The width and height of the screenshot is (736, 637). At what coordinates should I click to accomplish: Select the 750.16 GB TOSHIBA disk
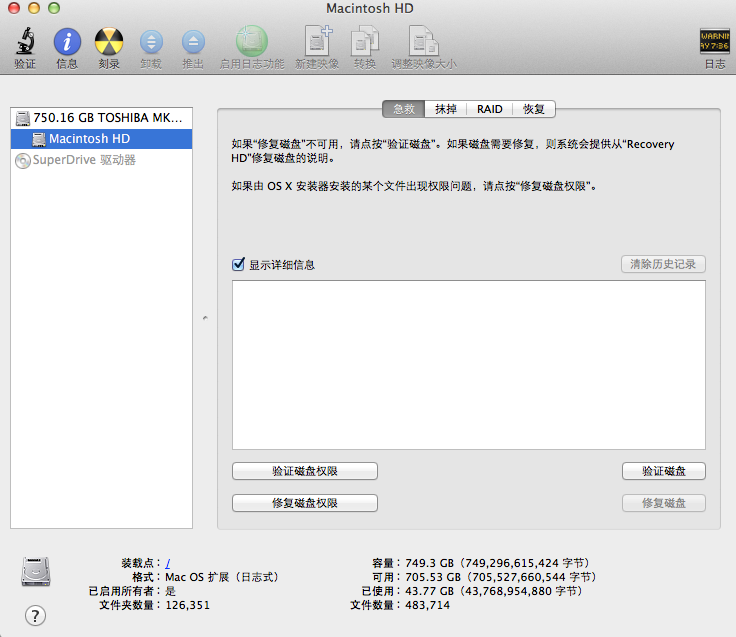click(x=101, y=118)
